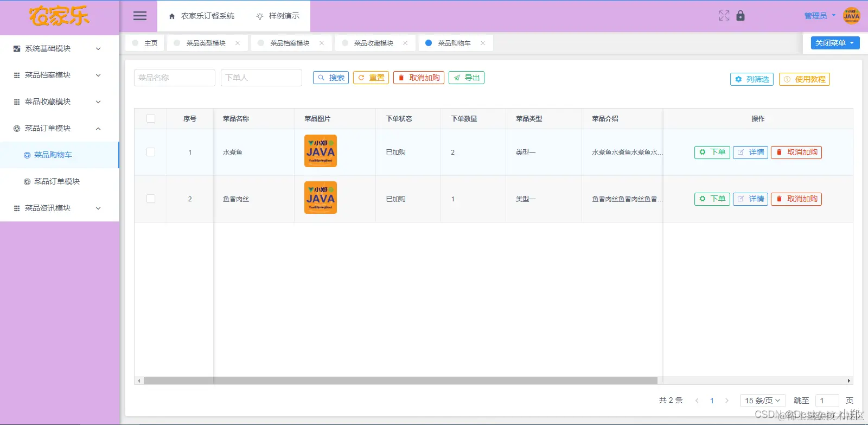The image size is (868, 425).
Task: Click the 样例演示 top menu item
Action: (x=278, y=16)
